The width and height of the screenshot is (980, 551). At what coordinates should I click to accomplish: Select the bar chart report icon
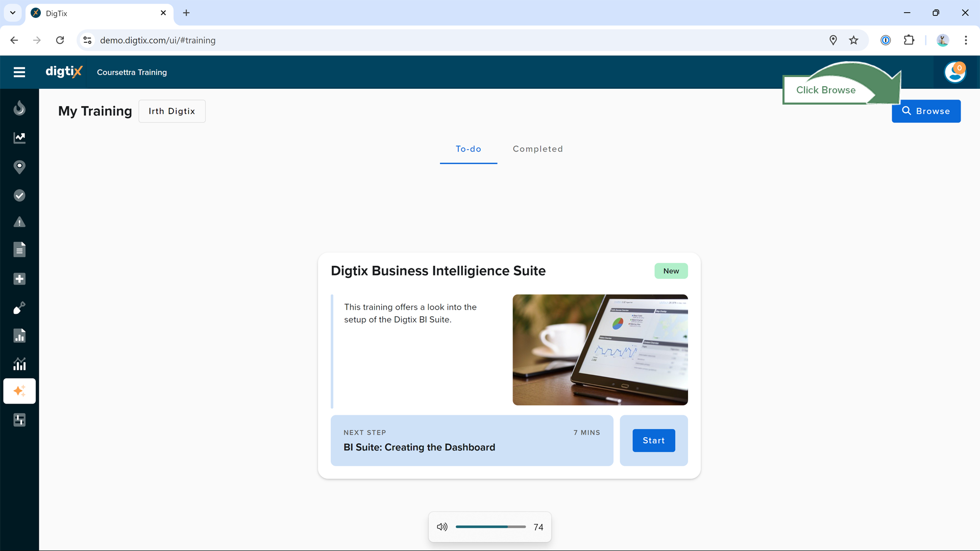tap(19, 336)
